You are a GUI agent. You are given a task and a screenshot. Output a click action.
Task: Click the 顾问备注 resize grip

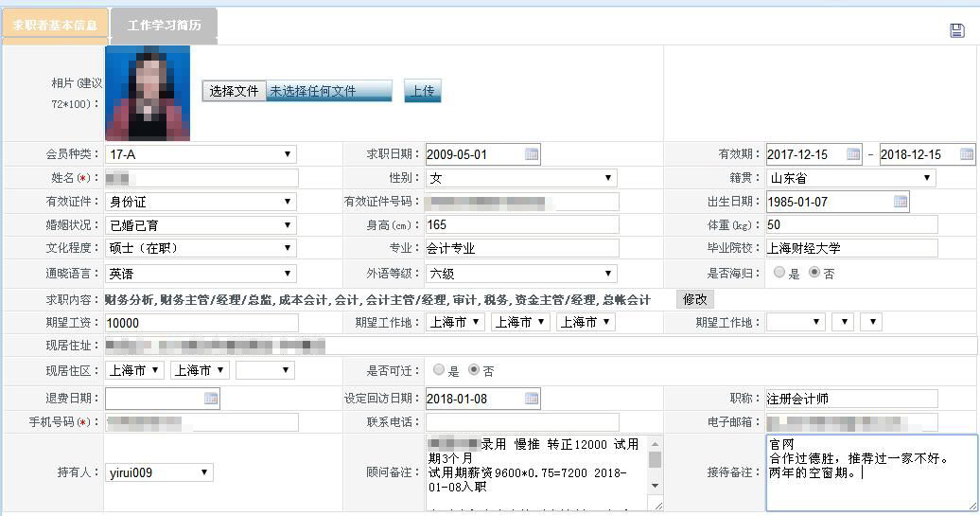657,504
